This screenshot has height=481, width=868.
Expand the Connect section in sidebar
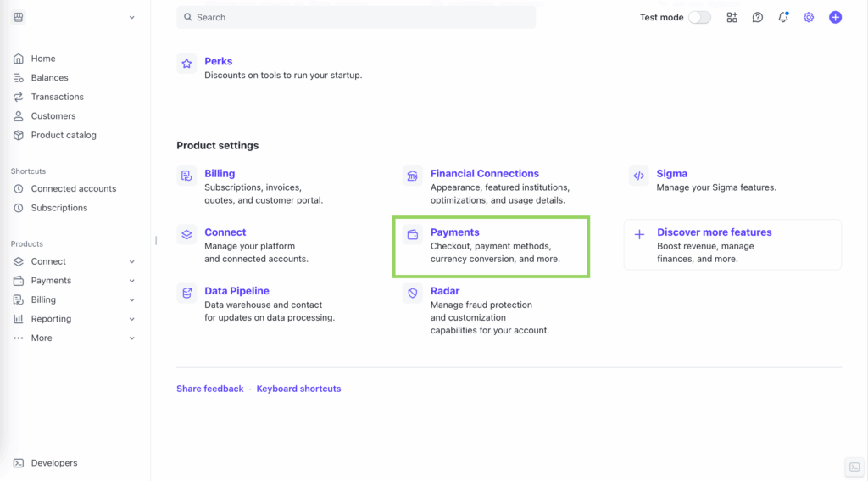(x=131, y=261)
